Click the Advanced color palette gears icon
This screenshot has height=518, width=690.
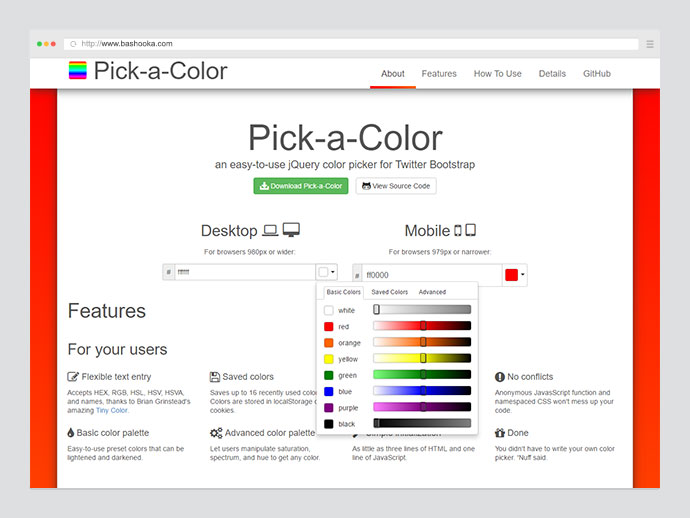[x=216, y=433]
